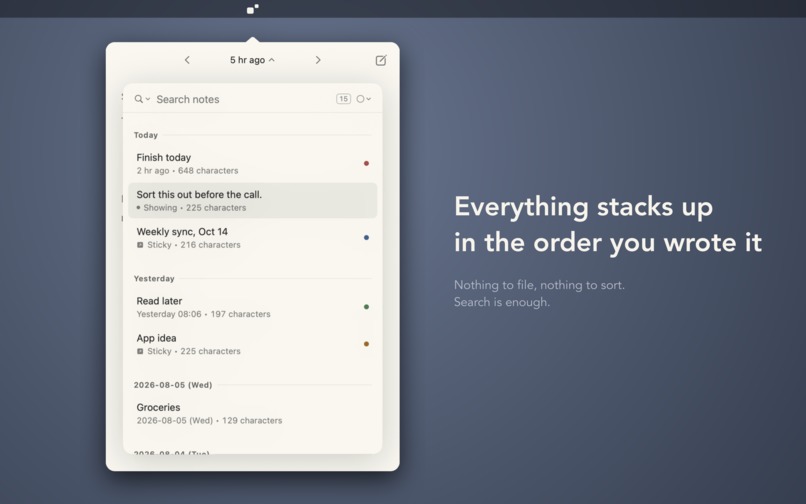Select 'Sort this out before the call.' note
The image size is (806, 504).
tap(252, 201)
